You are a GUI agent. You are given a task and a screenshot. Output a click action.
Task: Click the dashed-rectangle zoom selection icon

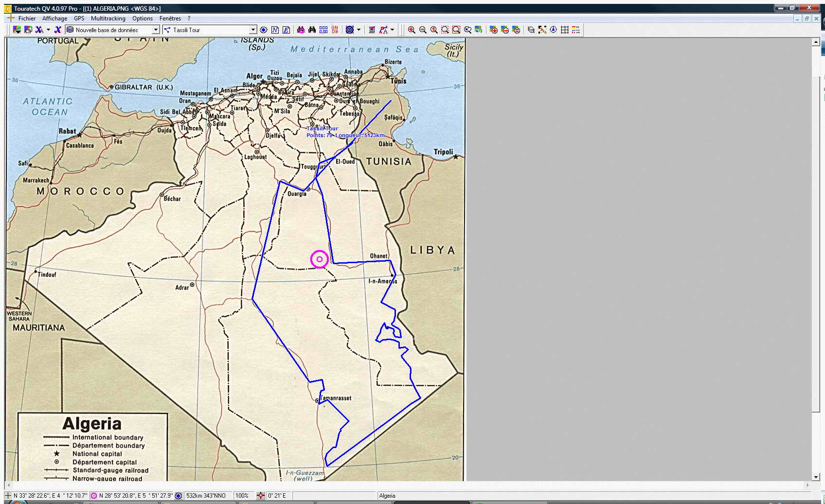445,30
